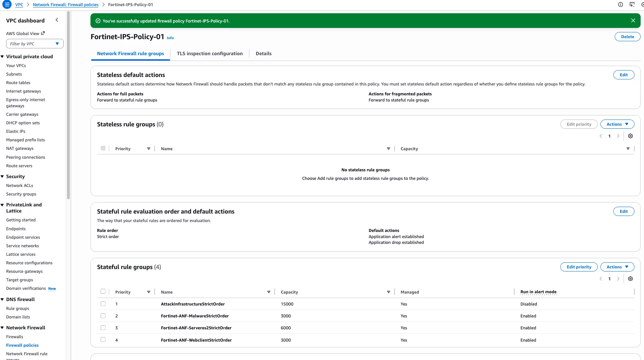644x360 pixels.
Task: Open Endpoints in the sidebar
Action: [x=16, y=229]
